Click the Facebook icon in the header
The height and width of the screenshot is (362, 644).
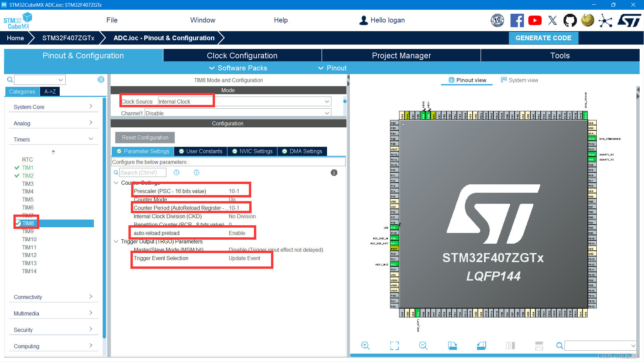click(x=517, y=20)
